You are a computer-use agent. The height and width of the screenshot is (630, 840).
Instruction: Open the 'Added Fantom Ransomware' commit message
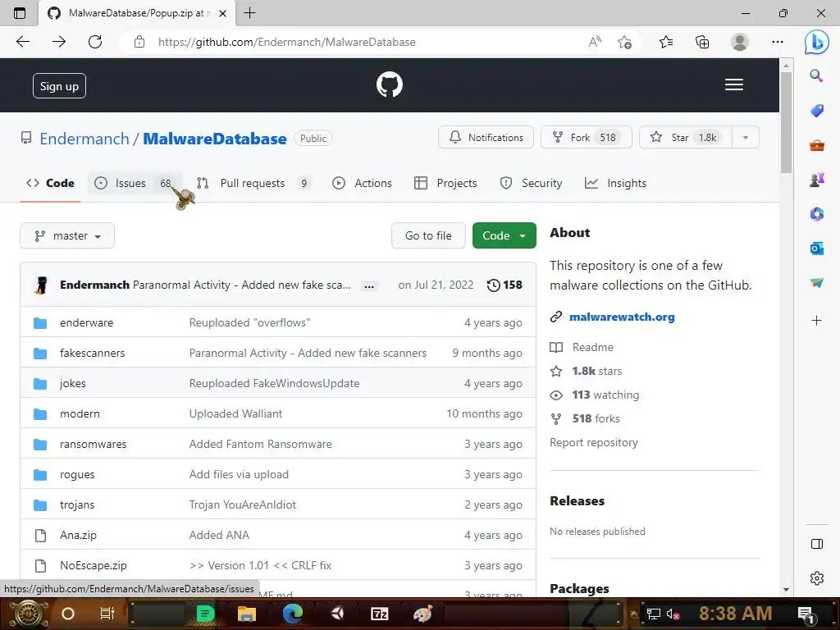pos(260,444)
